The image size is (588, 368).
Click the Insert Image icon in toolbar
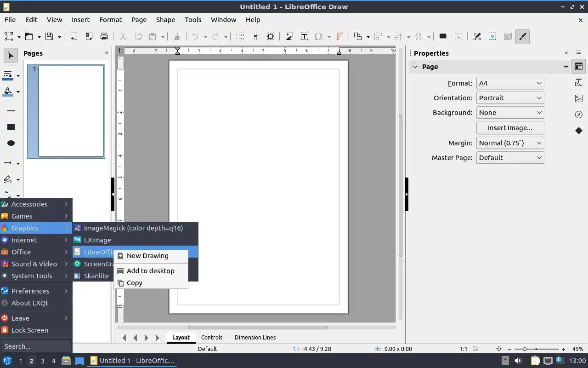point(289,36)
